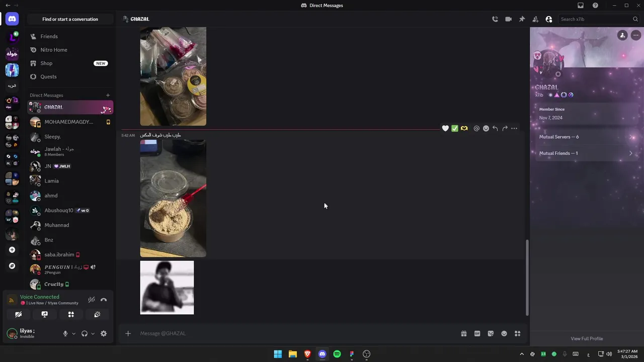Turn on camera in voice panel
Viewport: 644px width, 362px height.
pyautogui.click(x=18, y=314)
